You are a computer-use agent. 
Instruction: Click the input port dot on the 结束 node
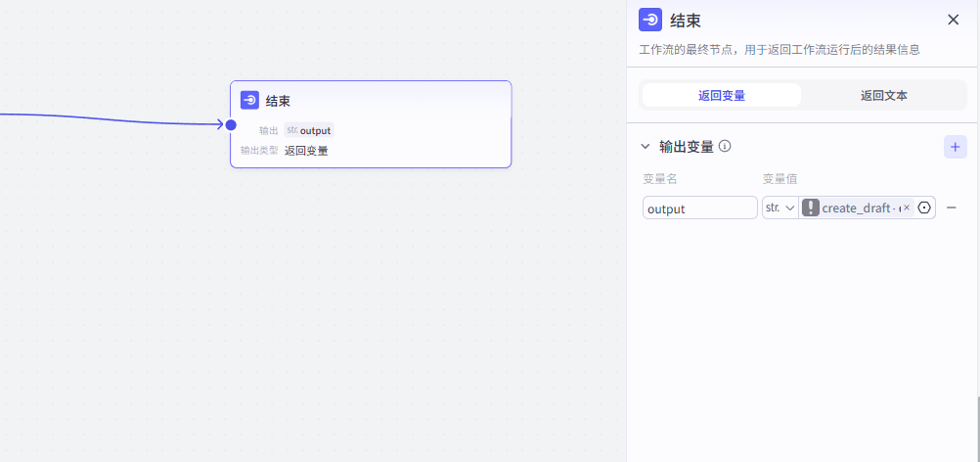pyautogui.click(x=231, y=124)
